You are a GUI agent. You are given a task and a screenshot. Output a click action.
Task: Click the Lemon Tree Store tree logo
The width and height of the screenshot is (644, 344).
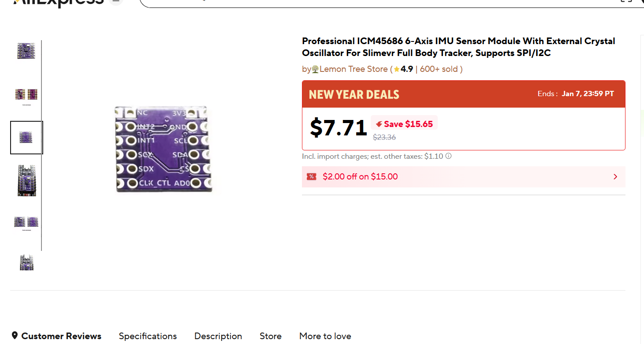[315, 69]
